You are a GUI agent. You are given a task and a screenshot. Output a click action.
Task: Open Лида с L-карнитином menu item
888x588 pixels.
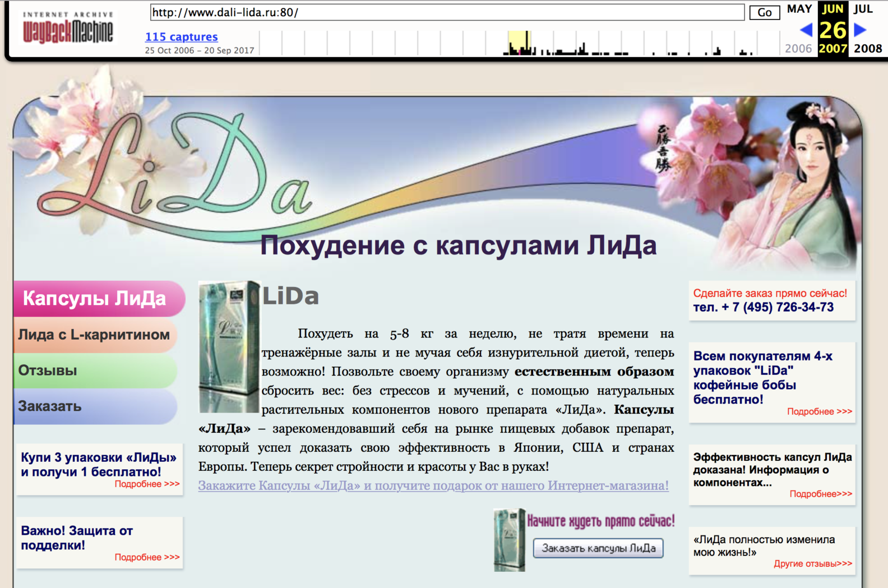(x=94, y=335)
